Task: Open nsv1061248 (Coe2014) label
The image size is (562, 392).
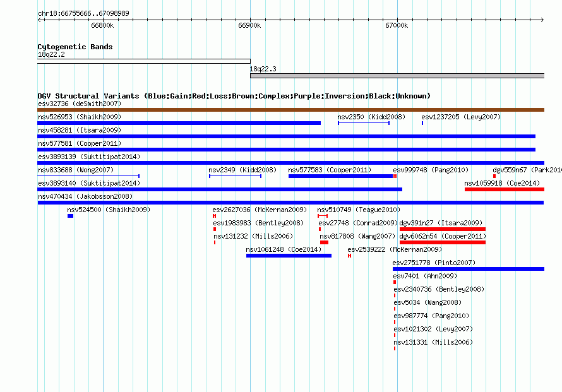Action: tap(284, 250)
